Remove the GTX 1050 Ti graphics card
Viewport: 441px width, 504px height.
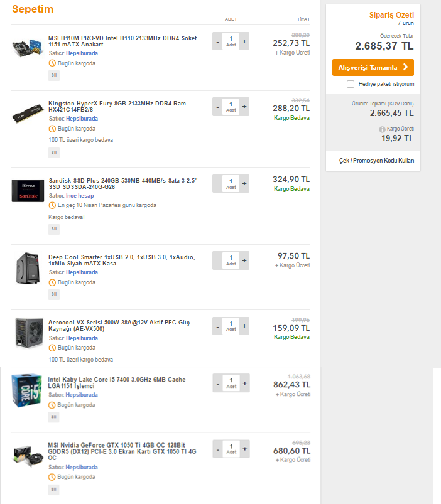[53, 489]
